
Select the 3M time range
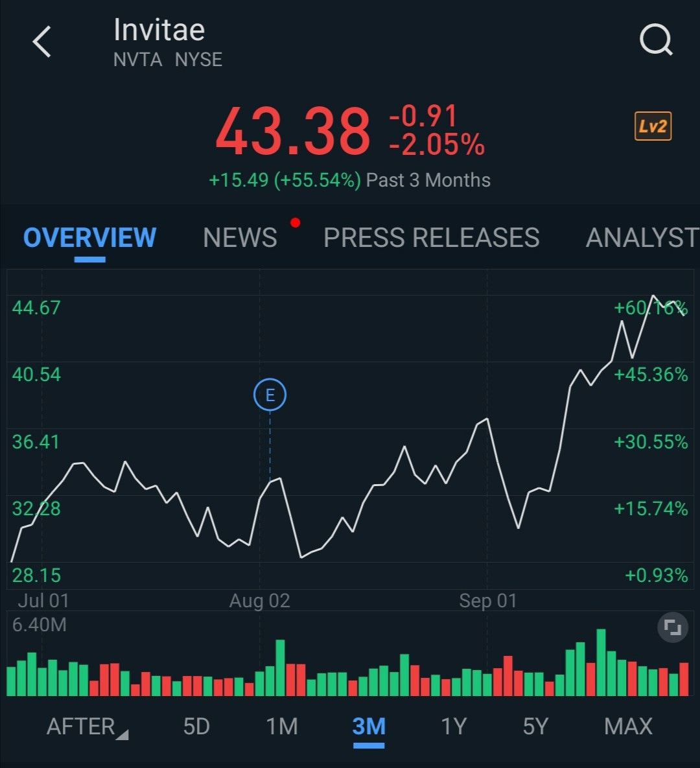[x=369, y=727]
